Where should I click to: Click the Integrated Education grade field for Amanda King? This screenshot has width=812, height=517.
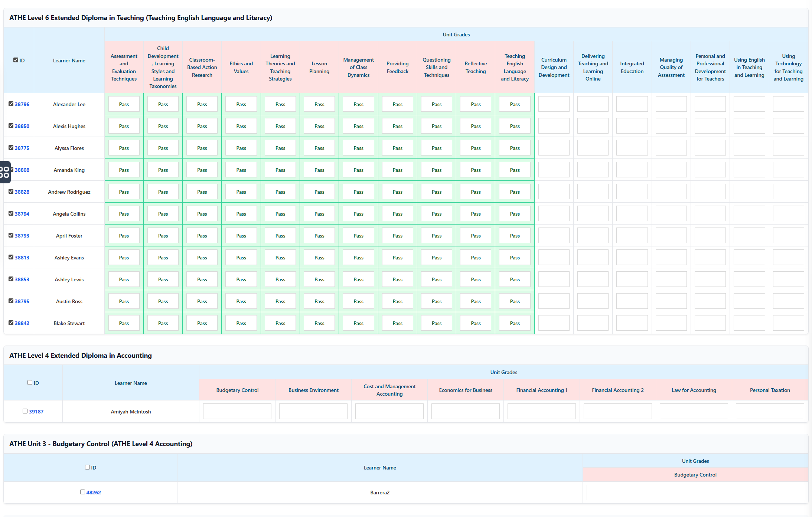632,170
